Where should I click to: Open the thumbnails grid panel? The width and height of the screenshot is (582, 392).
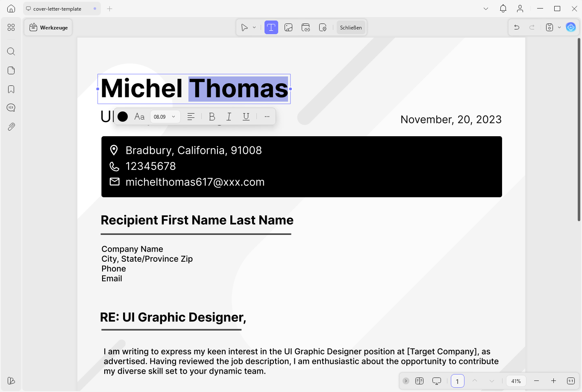[11, 27]
